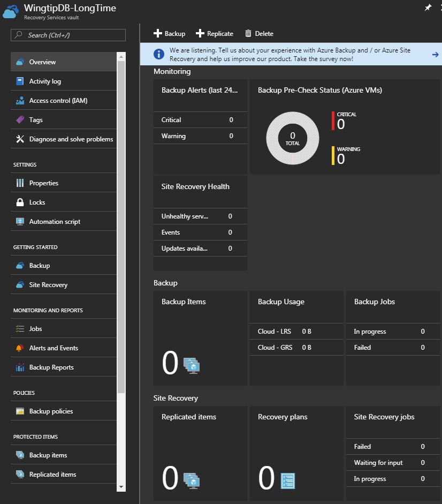This screenshot has width=442, height=504.
Task: Click the Recovery plans list icon
Action: pos(288,480)
